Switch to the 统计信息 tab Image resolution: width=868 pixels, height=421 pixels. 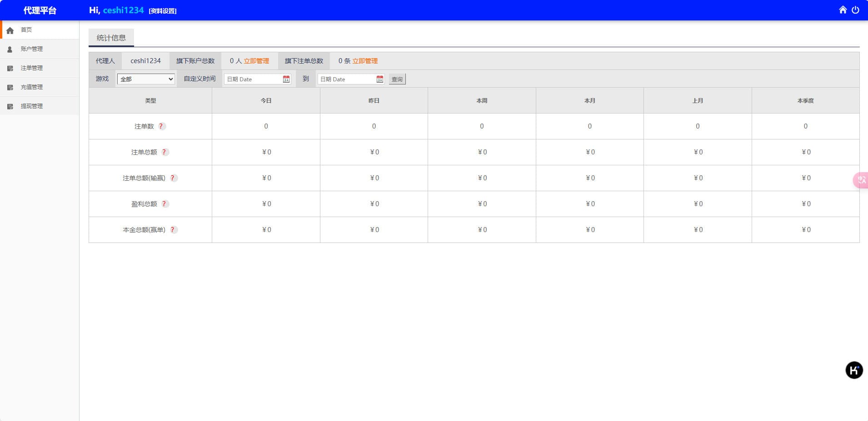[x=111, y=38]
